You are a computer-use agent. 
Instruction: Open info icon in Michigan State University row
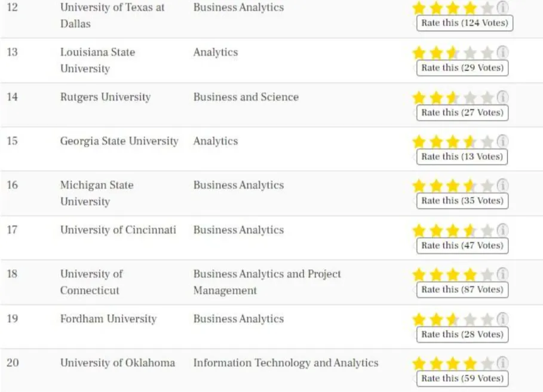tap(503, 186)
